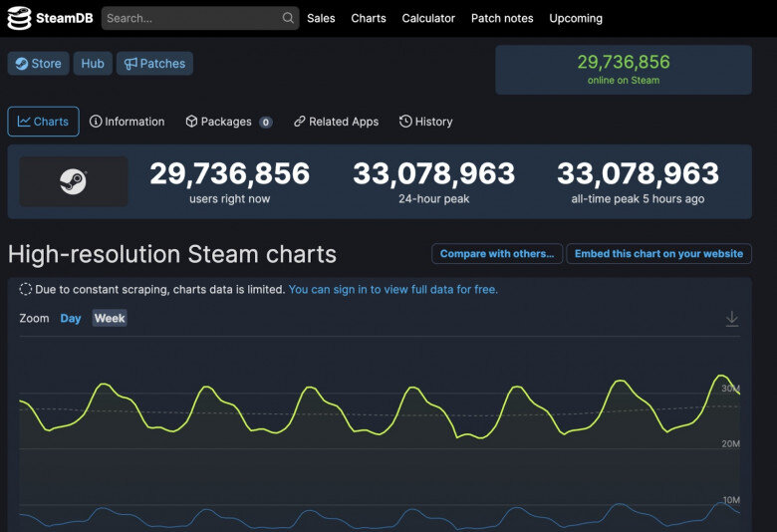The image size is (777, 532).
Task: Click the 30M axis label
Action: [x=730, y=389]
